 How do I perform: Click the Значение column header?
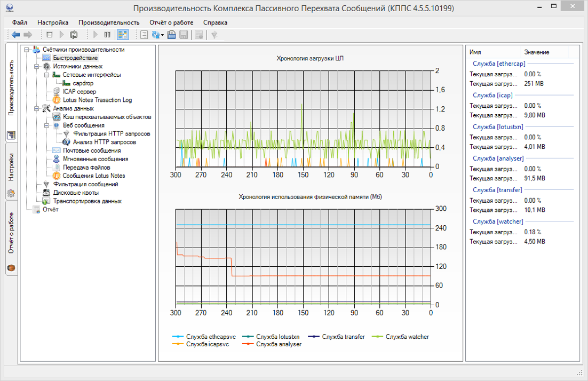pyautogui.click(x=536, y=52)
